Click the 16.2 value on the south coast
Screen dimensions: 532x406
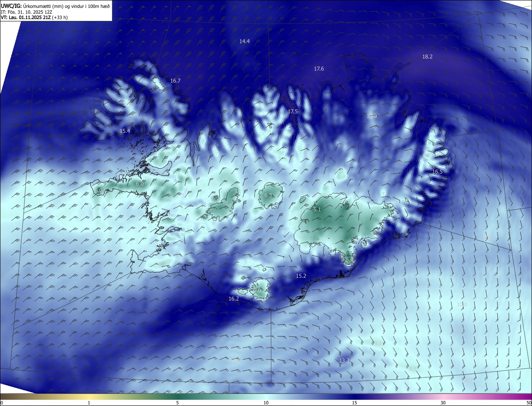pos(234,298)
